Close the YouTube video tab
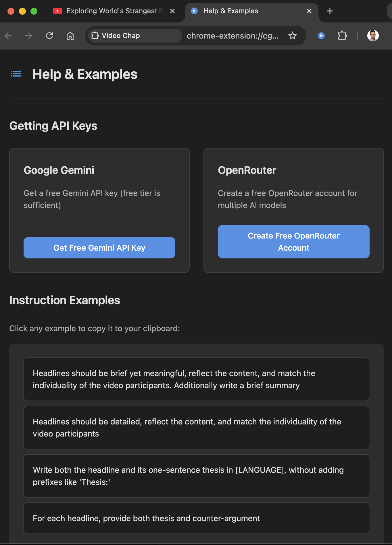Image resolution: width=392 pixels, height=545 pixels. 172,11
